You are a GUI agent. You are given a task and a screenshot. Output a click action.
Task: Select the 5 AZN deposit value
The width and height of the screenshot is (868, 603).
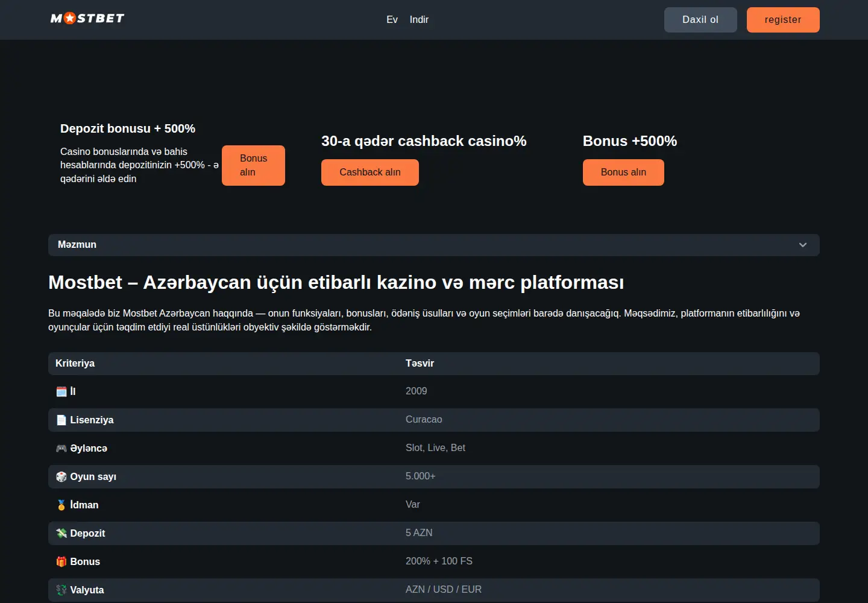[419, 532]
